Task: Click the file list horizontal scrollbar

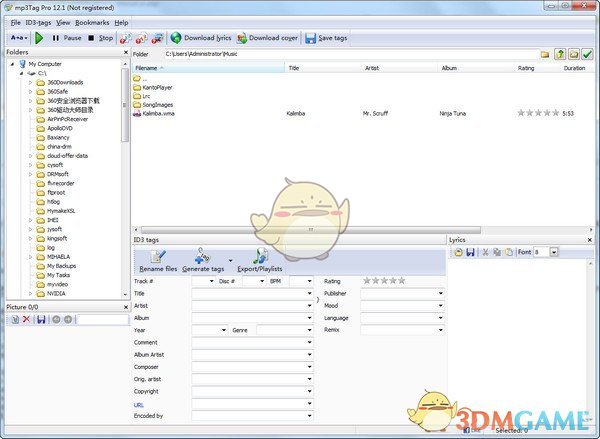Action: pyautogui.click(x=310, y=230)
